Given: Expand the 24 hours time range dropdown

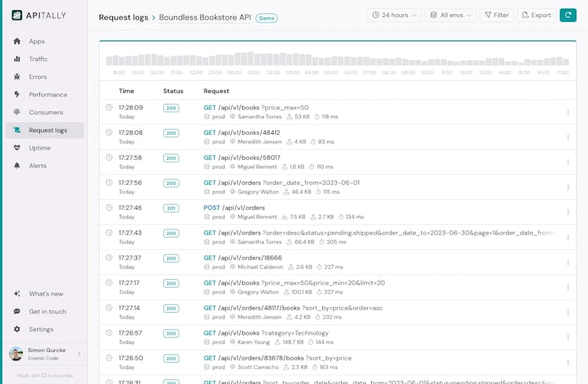Looking at the screenshot, I should [x=394, y=15].
